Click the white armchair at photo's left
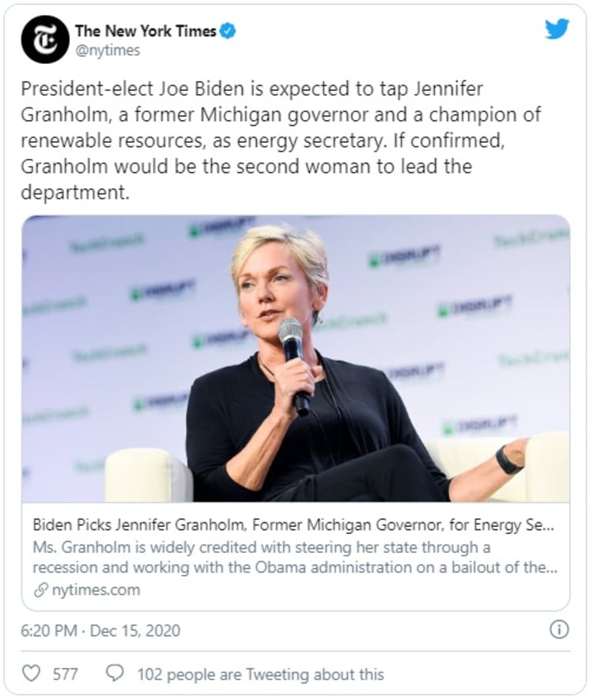Screen dimensions: 593x700 coord(146,474)
